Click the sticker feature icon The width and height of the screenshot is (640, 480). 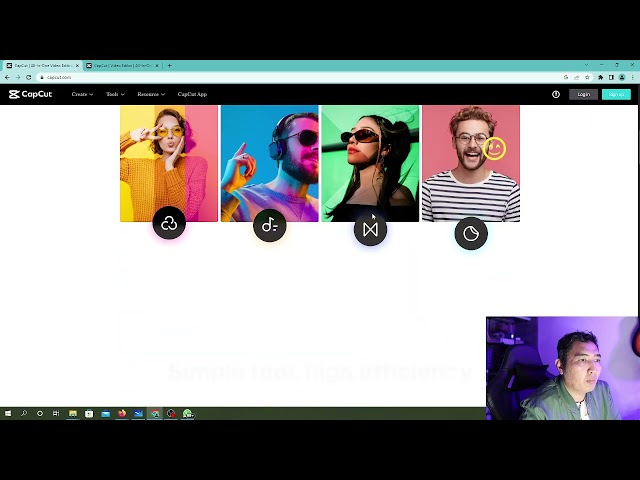click(471, 233)
